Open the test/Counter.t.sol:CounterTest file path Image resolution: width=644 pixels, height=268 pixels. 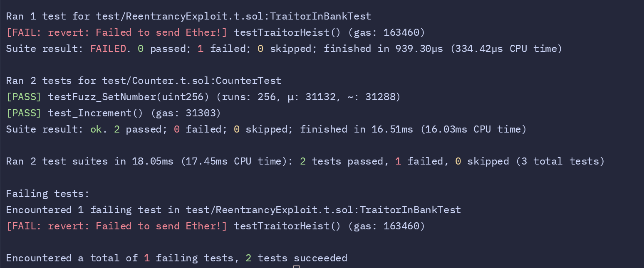tap(188, 81)
